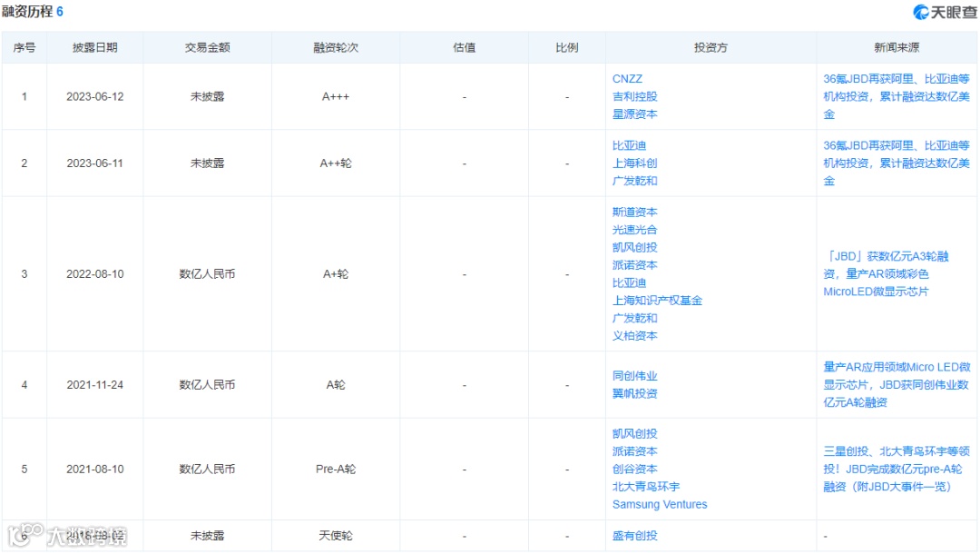980x554 pixels.
Task: Open investor link 斯道资本
Action: pos(634,212)
